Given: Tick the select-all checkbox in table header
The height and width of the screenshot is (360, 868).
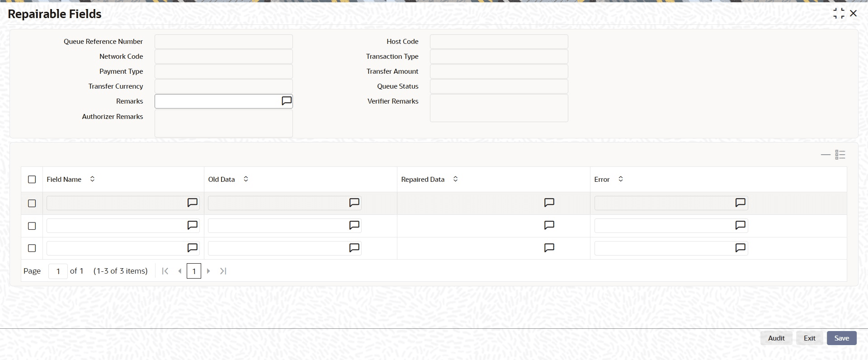Looking at the screenshot, I should (32, 180).
